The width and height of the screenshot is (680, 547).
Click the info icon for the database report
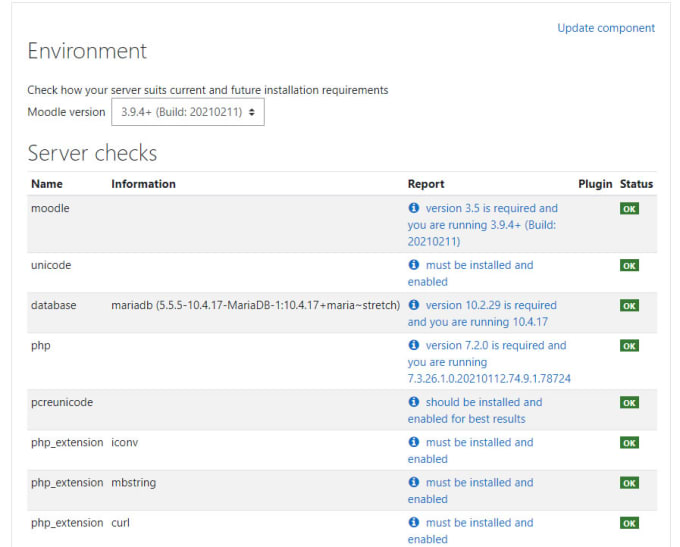click(414, 305)
